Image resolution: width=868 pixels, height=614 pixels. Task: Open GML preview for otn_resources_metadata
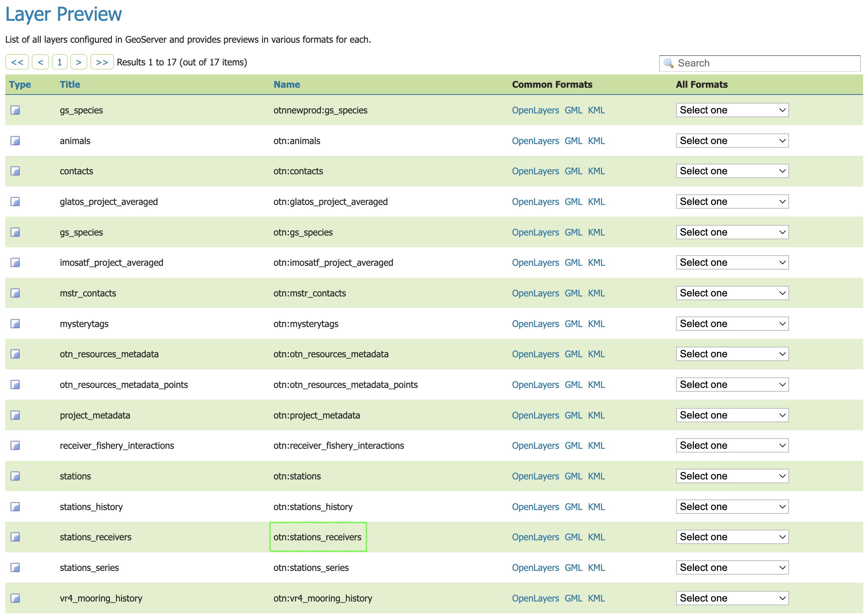click(573, 354)
